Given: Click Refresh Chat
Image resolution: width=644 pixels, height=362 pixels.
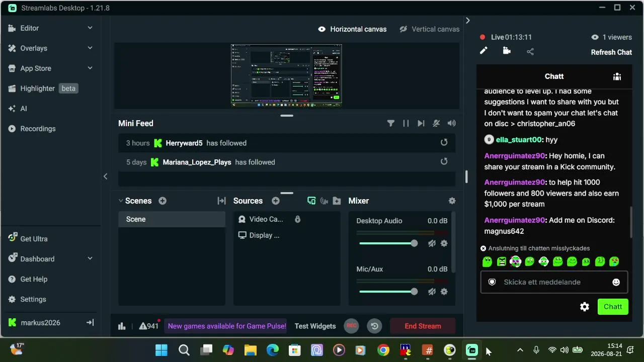Looking at the screenshot, I should [611, 52].
